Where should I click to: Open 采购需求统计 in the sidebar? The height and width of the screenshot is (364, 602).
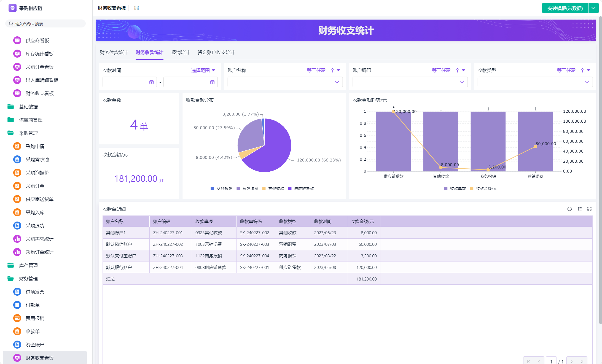pos(39,239)
